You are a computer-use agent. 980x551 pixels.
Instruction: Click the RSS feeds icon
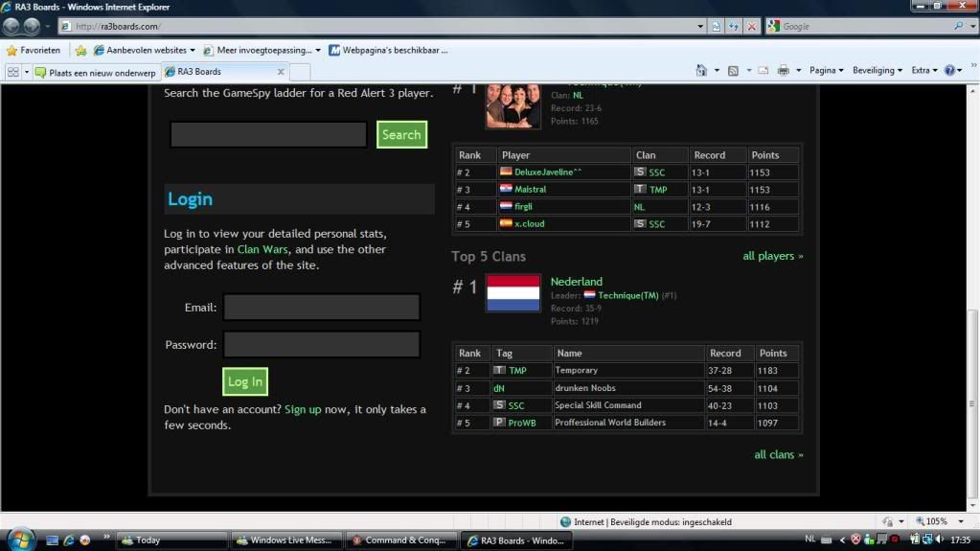[x=733, y=71]
